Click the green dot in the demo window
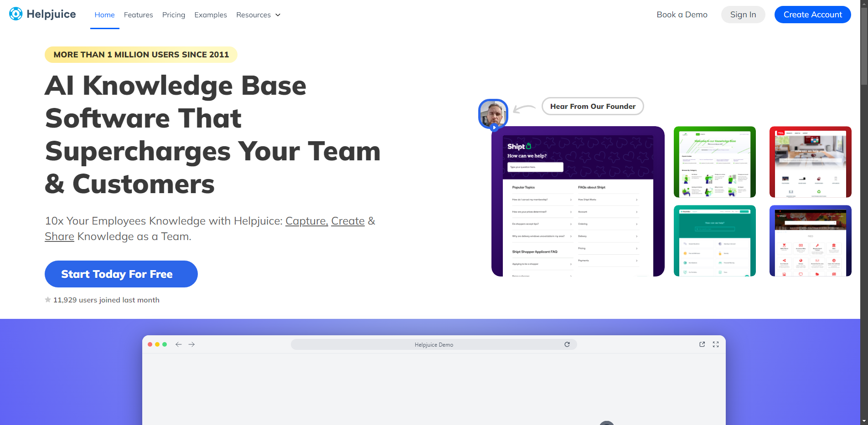868x425 pixels. [165, 344]
